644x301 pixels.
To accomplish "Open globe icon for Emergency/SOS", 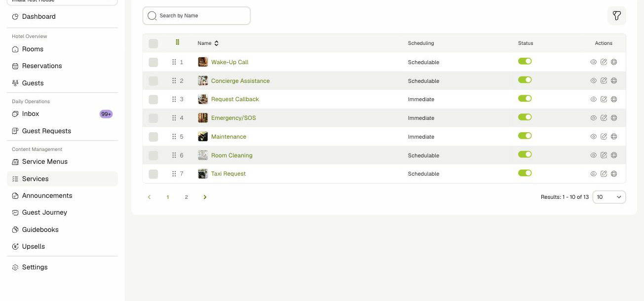I will [x=614, y=118].
